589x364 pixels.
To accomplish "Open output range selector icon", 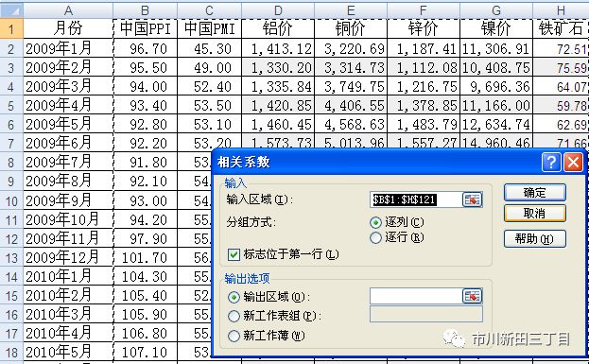I will pos(472,296).
